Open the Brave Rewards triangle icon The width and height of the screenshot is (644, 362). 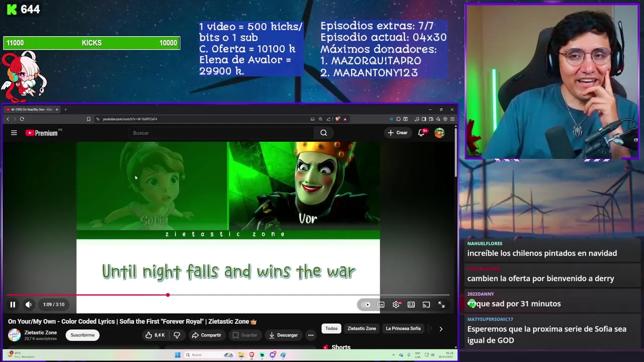coord(345,119)
